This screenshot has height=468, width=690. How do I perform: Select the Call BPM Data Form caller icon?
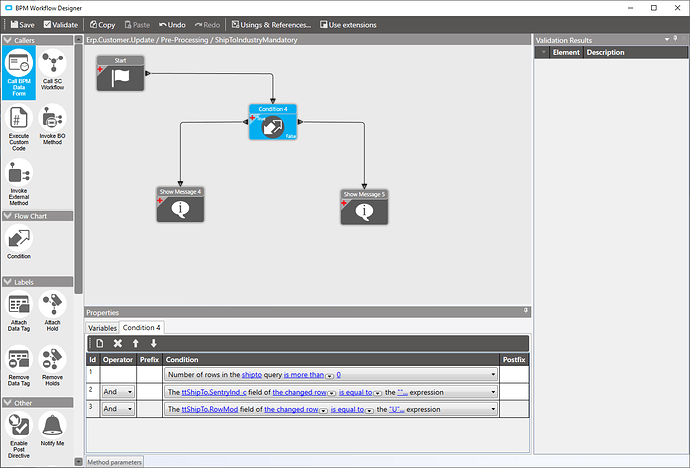click(19, 73)
